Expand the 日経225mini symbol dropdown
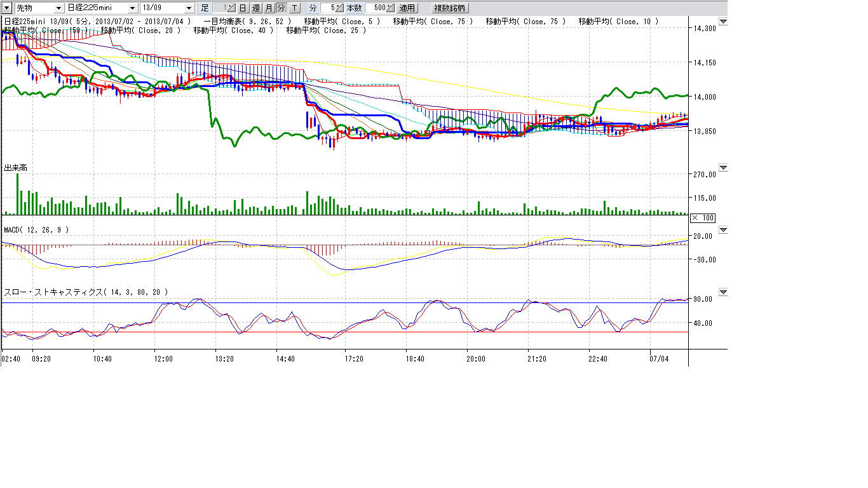The height and width of the screenshot is (488, 868). pos(132,8)
